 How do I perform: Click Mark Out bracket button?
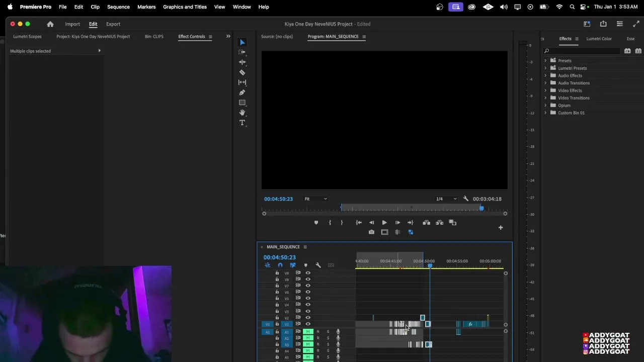[x=342, y=223]
